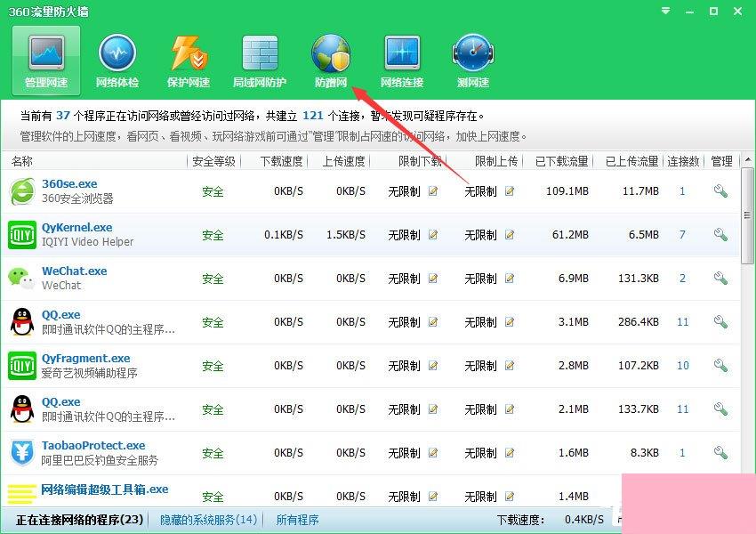This screenshot has height=534, width=756.
Task: Edit download limit for 网络编辑超级工具箱.exe
Action: tap(433, 497)
